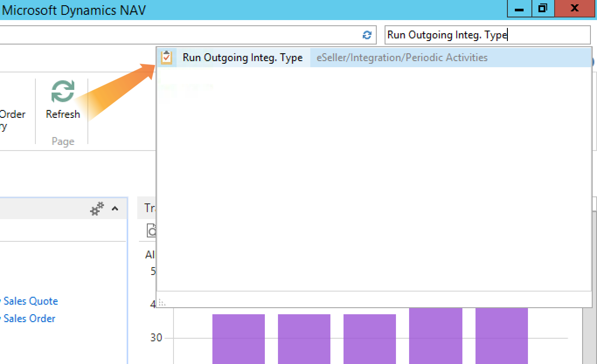Click the eSeller/Integration/Periodic Activities path text

[x=402, y=58]
